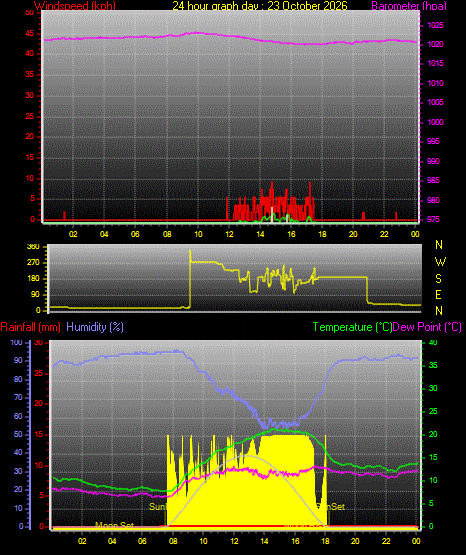Click the 1020 barometer scale value
The width and height of the screenshot is (466, 555).
pos(435,45)
